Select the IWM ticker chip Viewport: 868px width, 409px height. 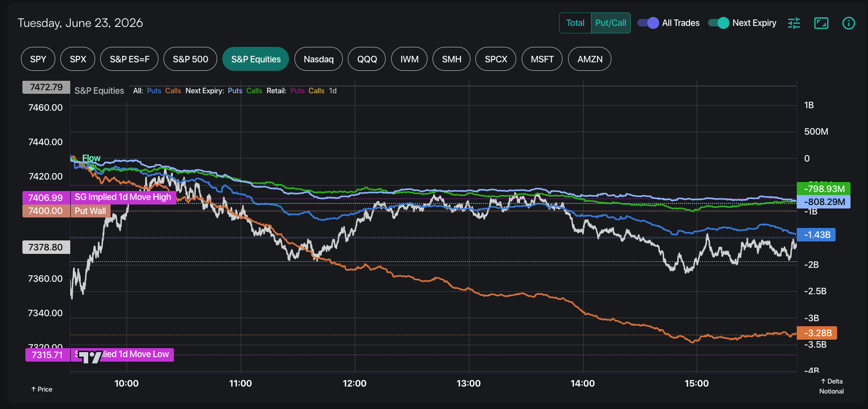click(x=410, y=59)
